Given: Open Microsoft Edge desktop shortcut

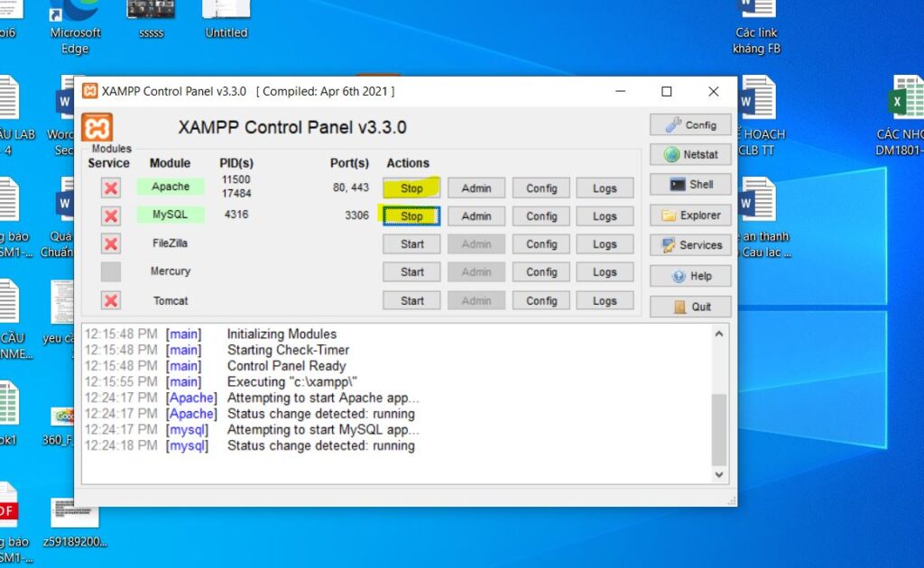Looking at the screenshot, I should (x=75, y=26).
